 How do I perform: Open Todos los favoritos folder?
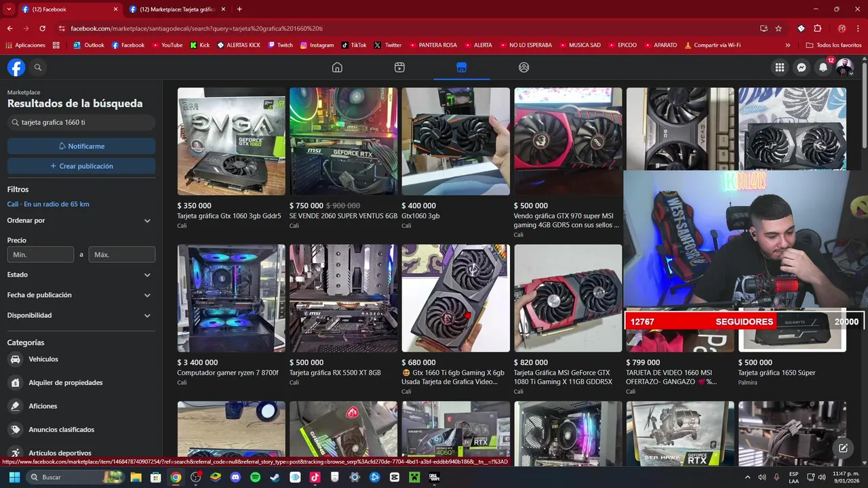tap(833, 45)
